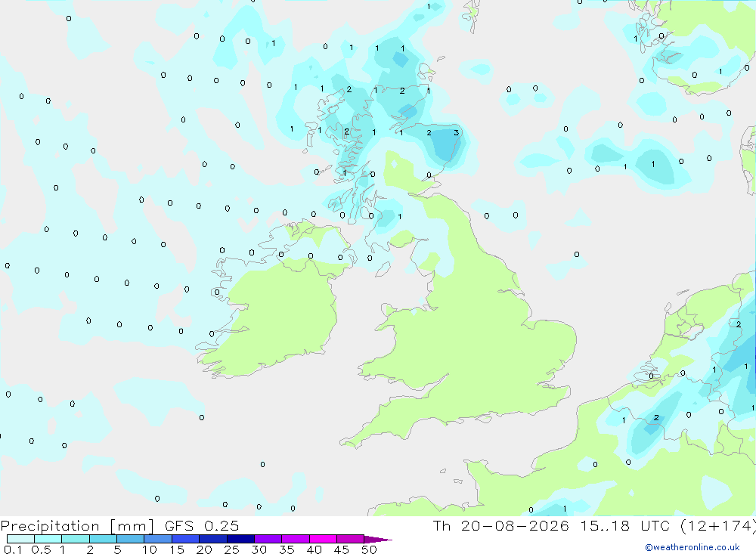Click the date '20-08-2026' text
Image resolution: width=756 pixels, height=554 pixels.
tap(515, 525)
